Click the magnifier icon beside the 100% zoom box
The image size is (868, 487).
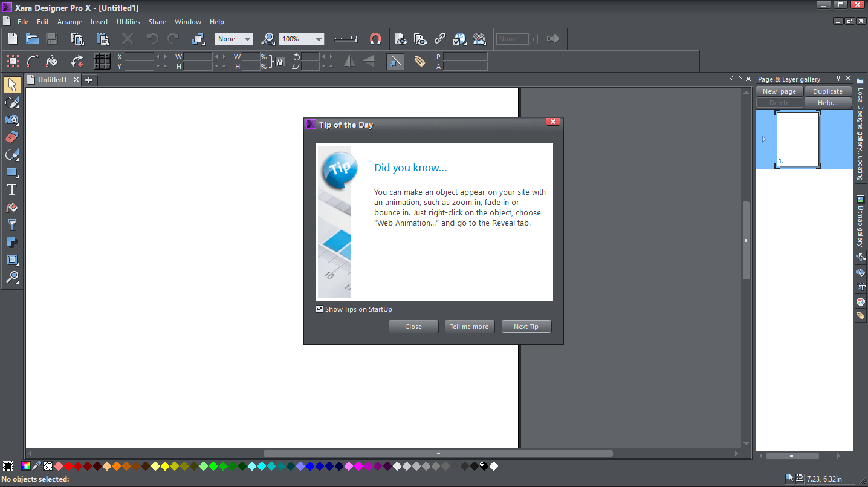(x=267, y=39)
